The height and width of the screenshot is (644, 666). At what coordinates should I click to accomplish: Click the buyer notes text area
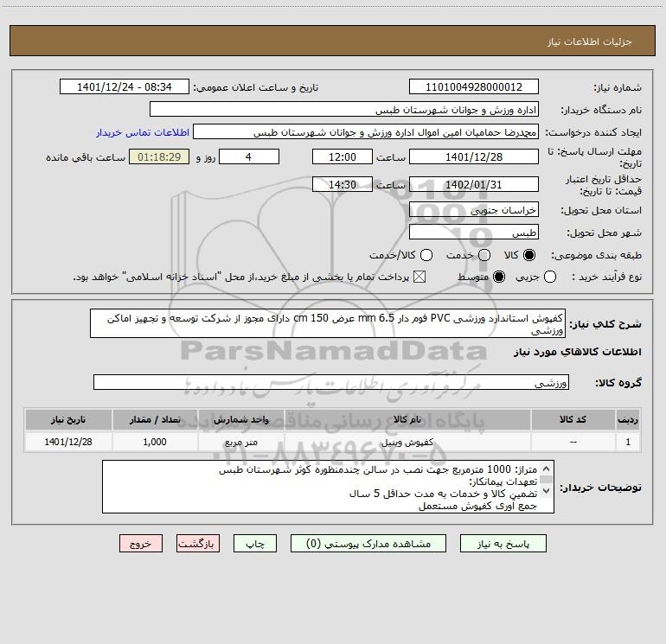coord(328,487)
